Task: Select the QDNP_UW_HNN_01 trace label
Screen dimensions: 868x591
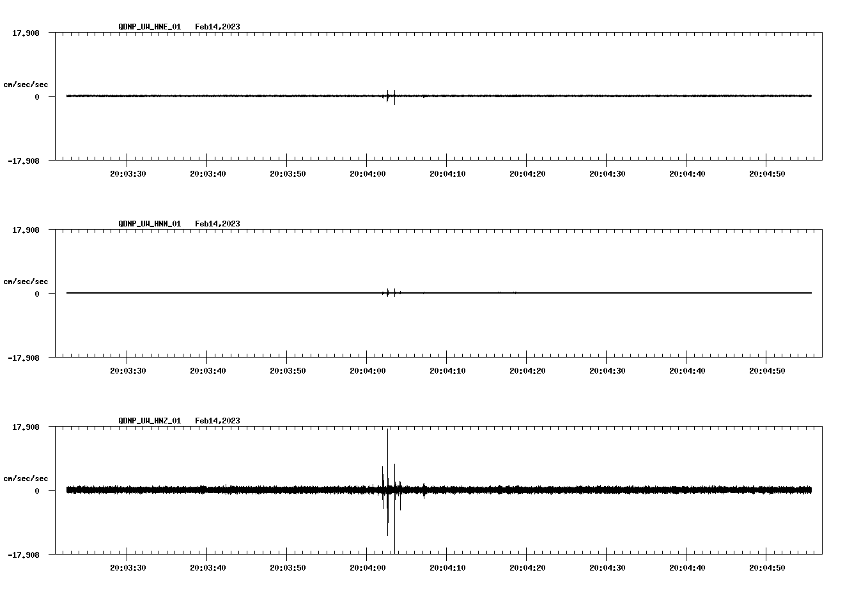Action: 149,224
